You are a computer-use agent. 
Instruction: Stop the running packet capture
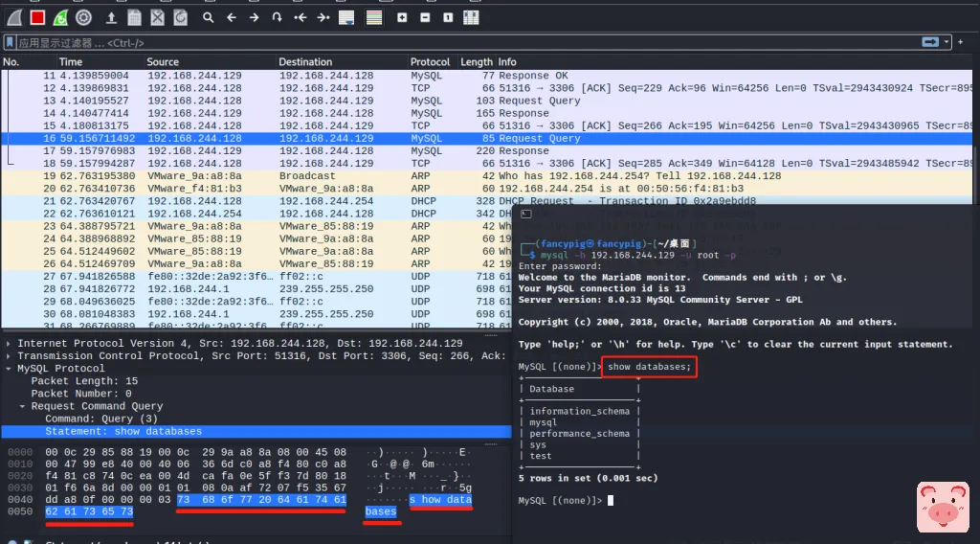click(x=37, y=17)
